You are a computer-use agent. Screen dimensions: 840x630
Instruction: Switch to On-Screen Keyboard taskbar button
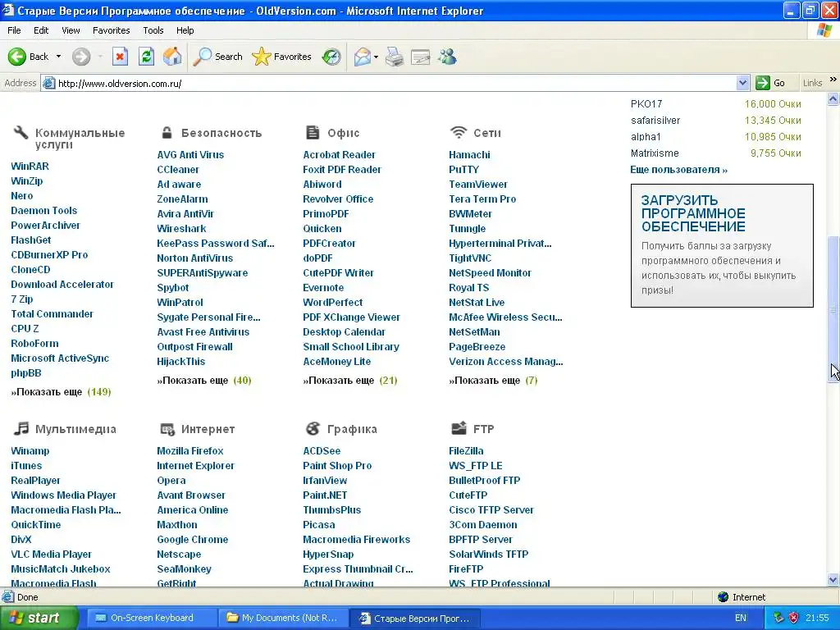[x=151, y=618]
